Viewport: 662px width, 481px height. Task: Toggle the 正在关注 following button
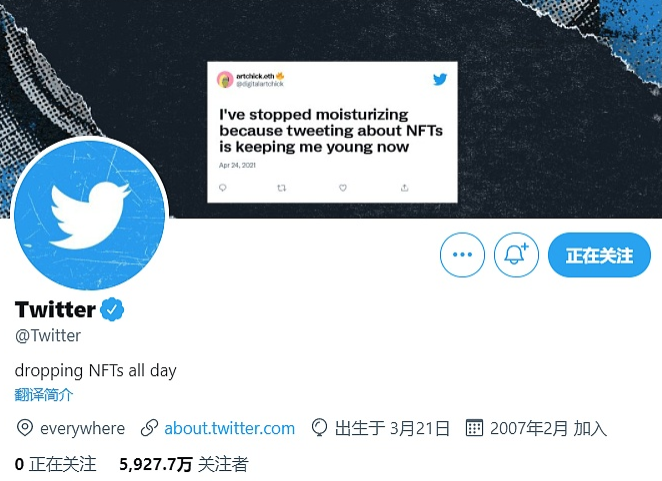point(600,255)
